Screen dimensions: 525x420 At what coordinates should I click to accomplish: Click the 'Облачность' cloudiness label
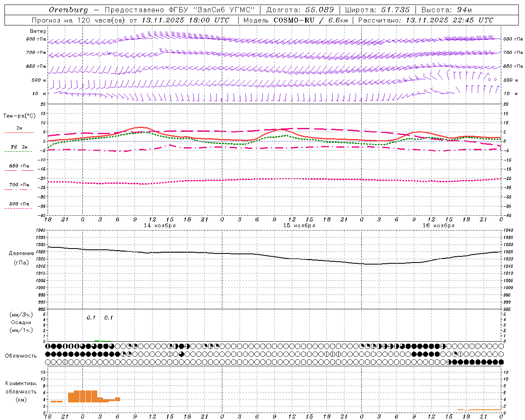tap(21, 356)
